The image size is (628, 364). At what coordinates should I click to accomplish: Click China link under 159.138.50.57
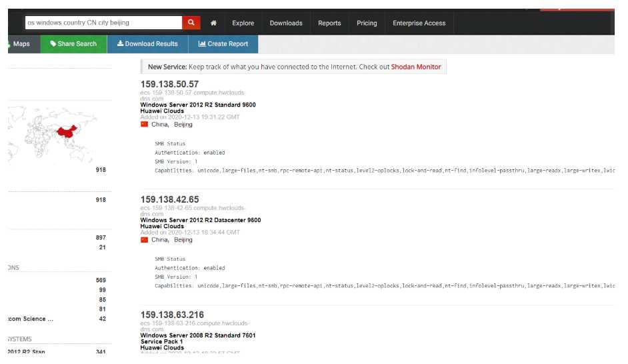(160, 125)
